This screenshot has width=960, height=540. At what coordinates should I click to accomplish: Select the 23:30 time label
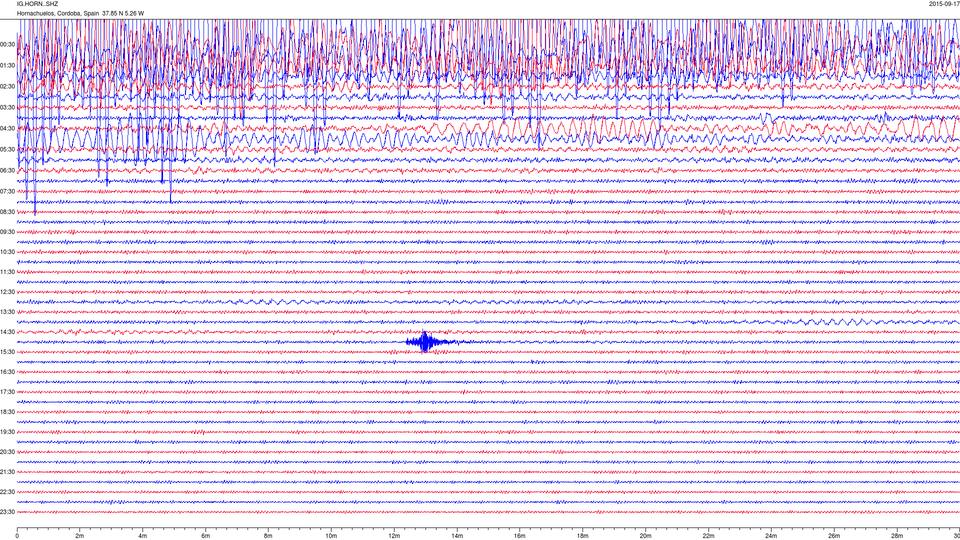7,512
